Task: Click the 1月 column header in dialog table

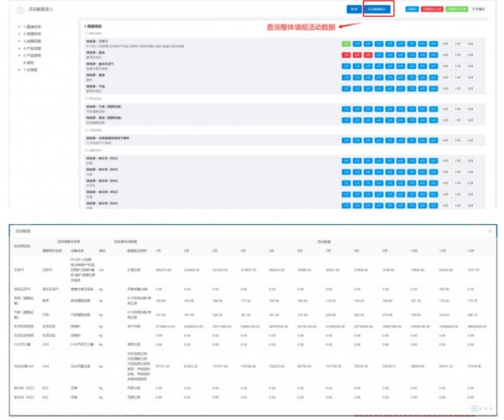Action: [158, 250]
